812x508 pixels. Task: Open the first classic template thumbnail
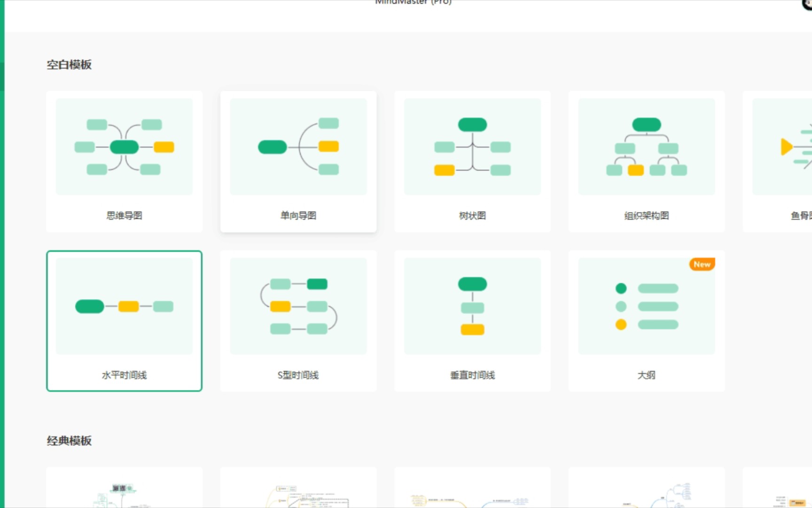tap(124, 489)
